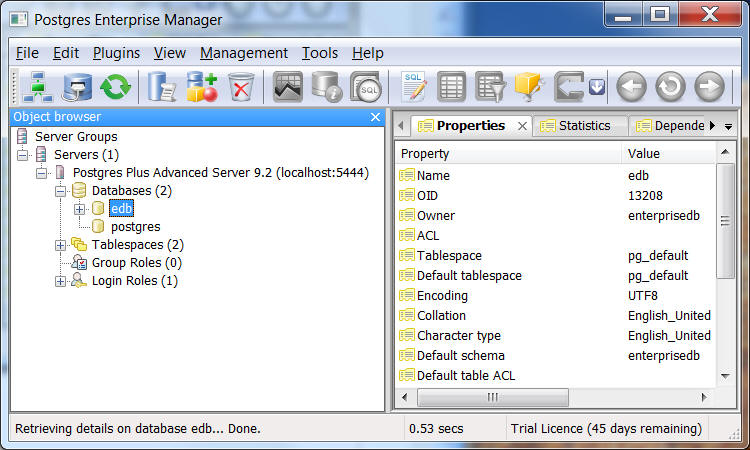Select Server Groups tree root
Screen dimensions: 750x450
76,136
